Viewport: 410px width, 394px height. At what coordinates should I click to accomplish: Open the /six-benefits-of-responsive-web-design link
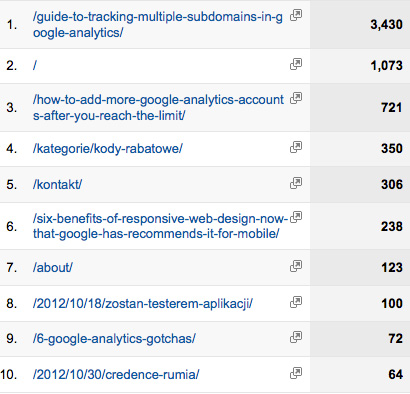click(160, 226)
